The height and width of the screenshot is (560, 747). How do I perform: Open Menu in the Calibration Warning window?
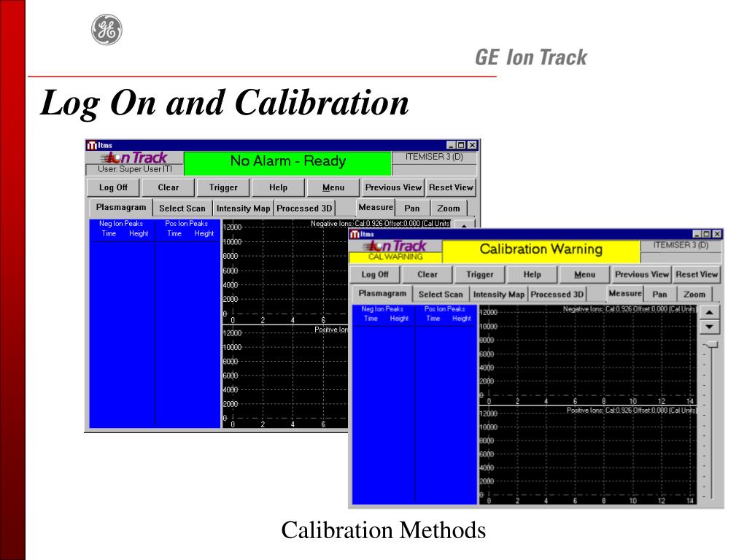pos(584,274)
